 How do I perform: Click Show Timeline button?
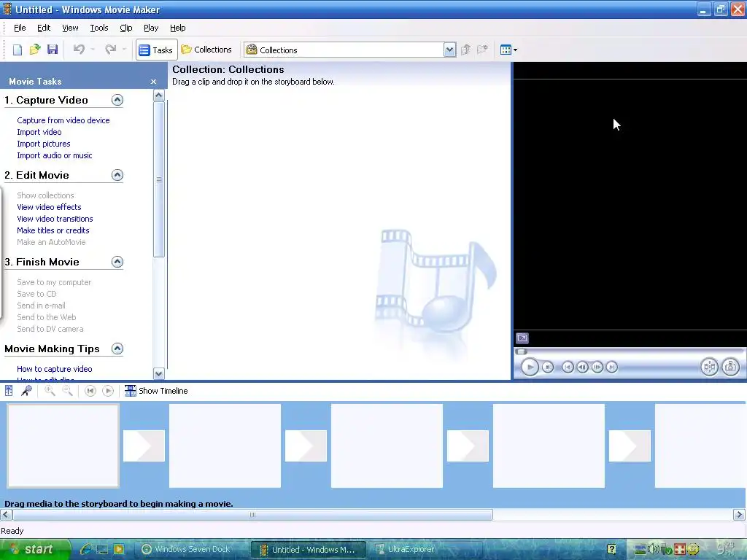tap(156, 391)
